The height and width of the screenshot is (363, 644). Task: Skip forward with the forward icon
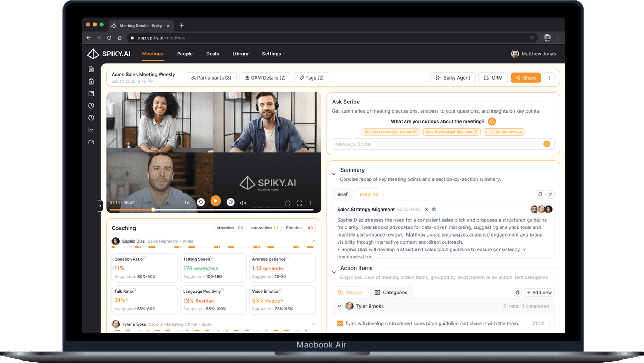point(230,202)
